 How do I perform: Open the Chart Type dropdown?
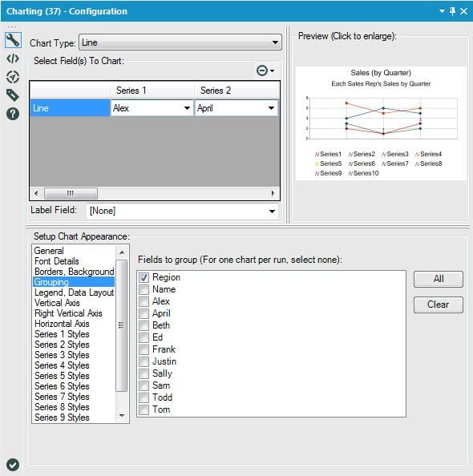click(x=180, y=42)
